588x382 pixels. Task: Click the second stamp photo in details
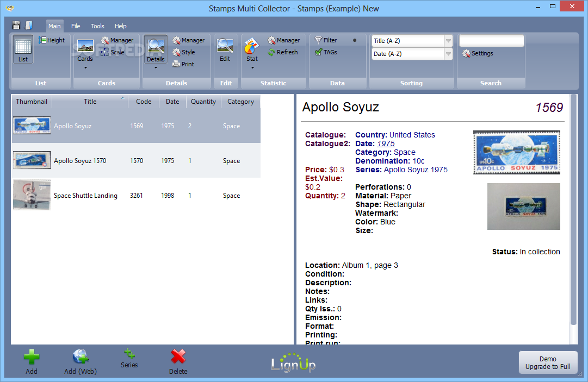click(x=523, y=206)
